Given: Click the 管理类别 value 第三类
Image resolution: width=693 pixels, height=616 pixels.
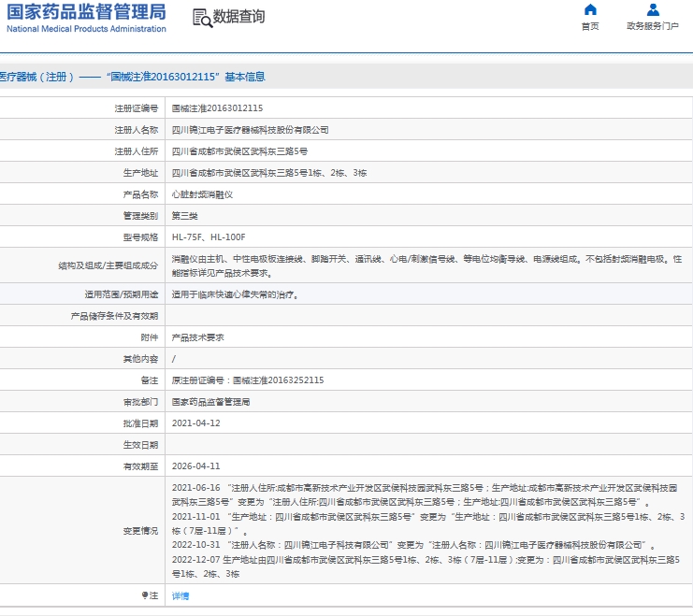Looking at the screenshot, I should point(185,216).
